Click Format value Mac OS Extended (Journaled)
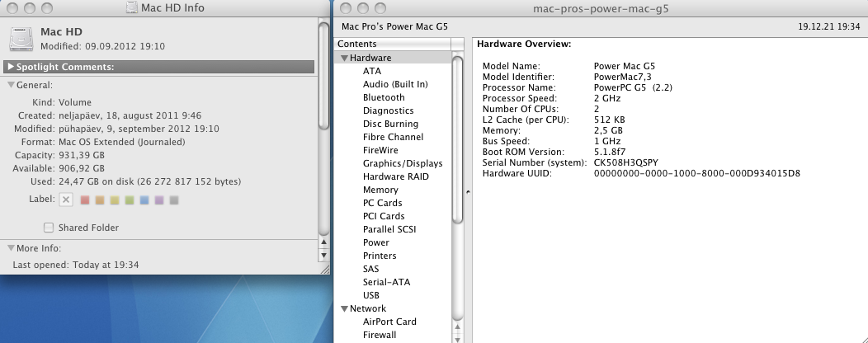This screenshot has width=868, height=343. (122, 142)
